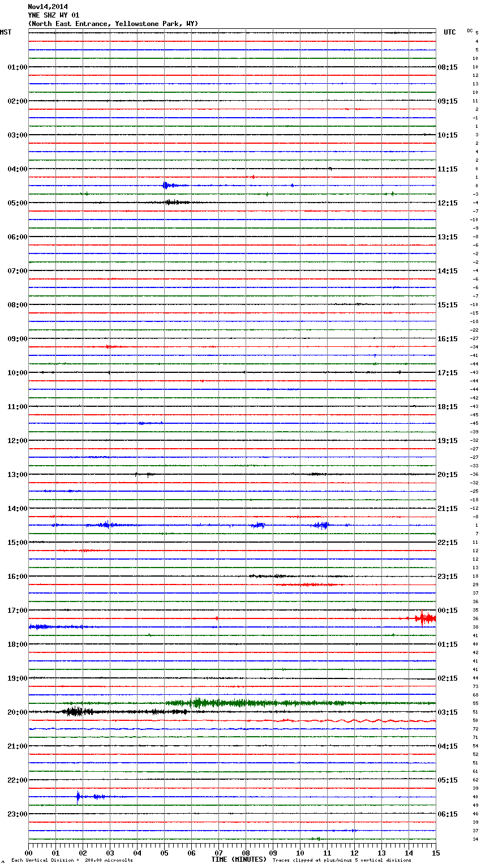Select the 09:00 MST row label

pos(17,339)
